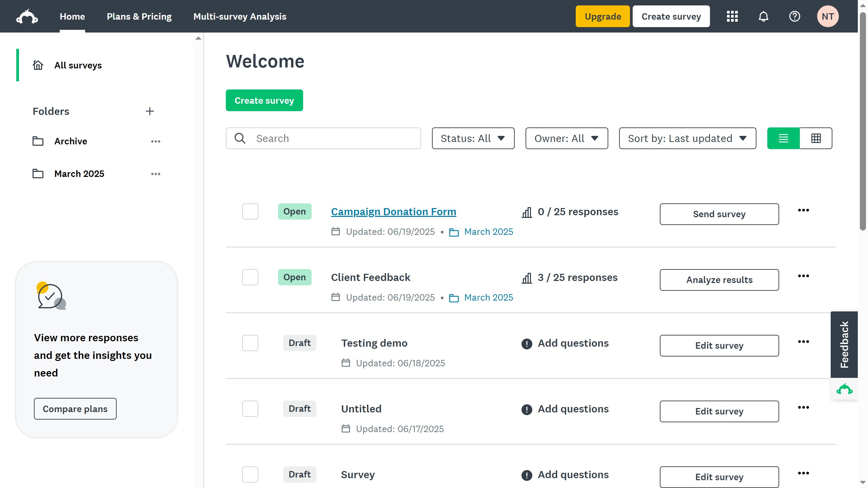The width and height of the screenshot is (868, 488).
Task: Open the more options menu for Archive folder
Action: (x=155, y=141)
